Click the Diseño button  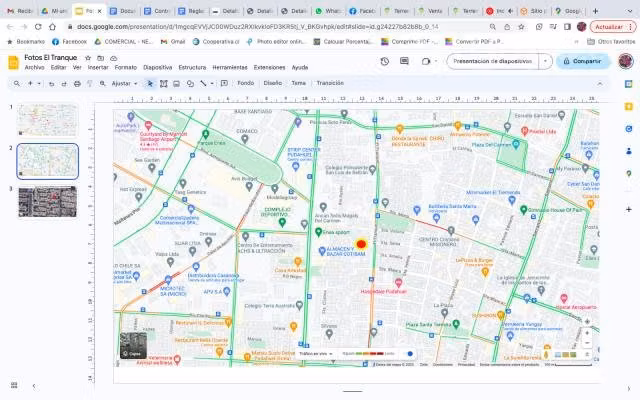click(273, 83)
